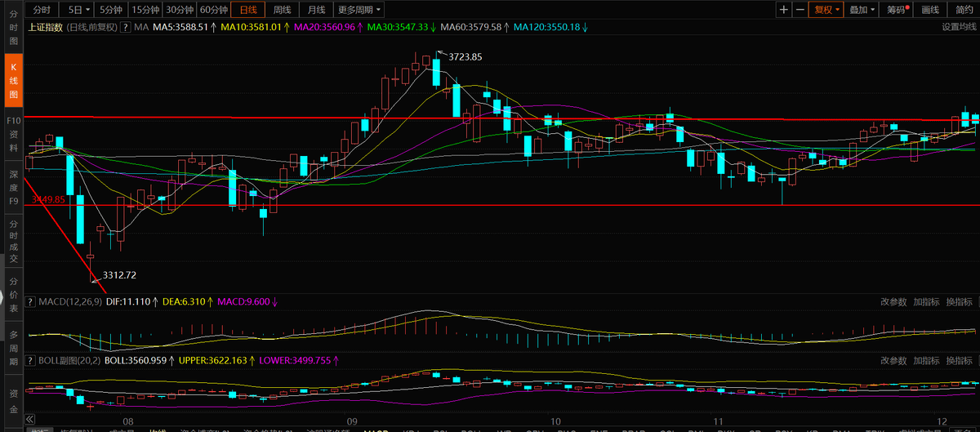Expand the 叠加 overlay dropdown
This screenshot has width=980, height=432.
[x=862, y=10]
